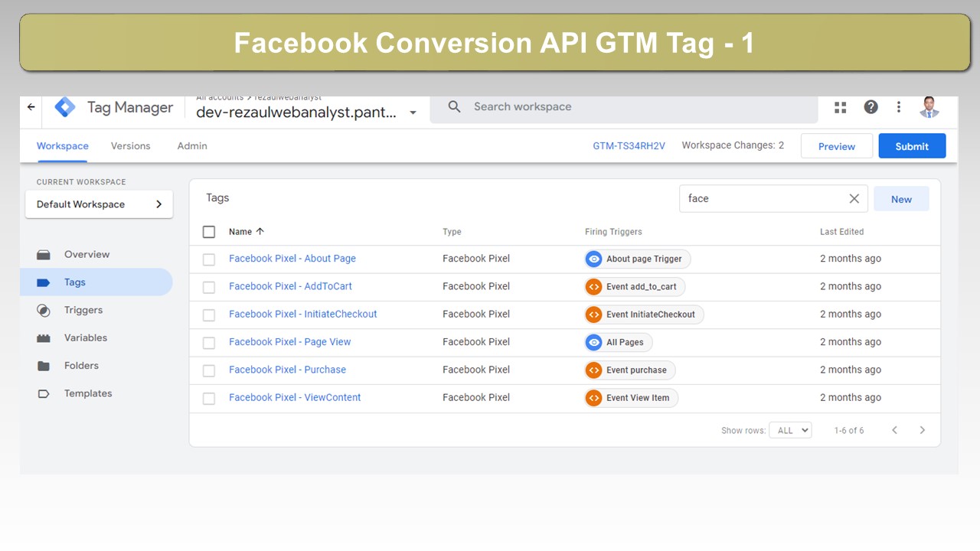Open the GTM-TS34RH2V container ID link
The image size is (980, 551).
[629, 146]
